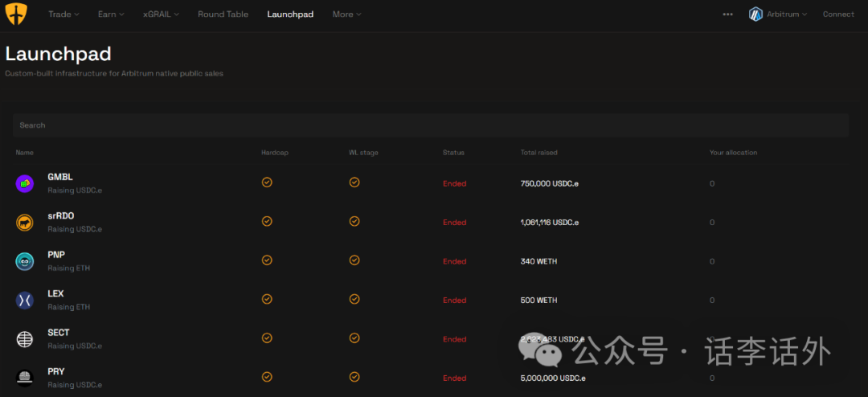Go to Round Table page
The height and width of the screenshot is (397, 868).
pos(223,14)
